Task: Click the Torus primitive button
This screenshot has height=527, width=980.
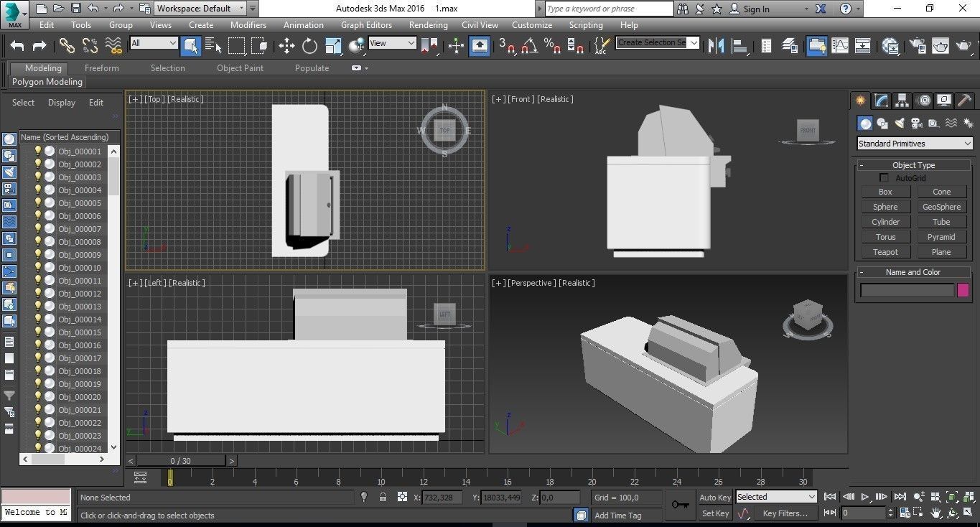Action: [885, 237]
